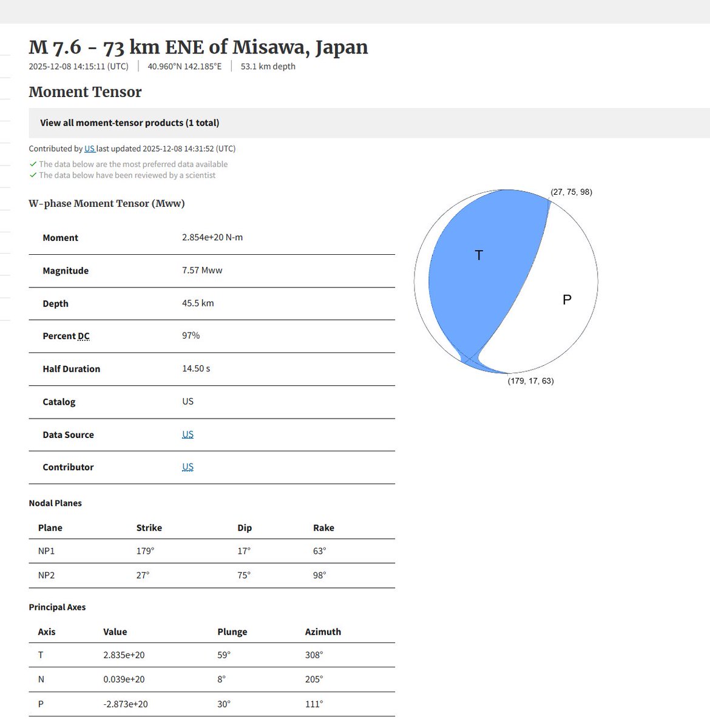Viewport: 710px width, 728px height.
Task: Click the 'Azimuth' column header in Principal Axes
Action: tap(323, 632)
